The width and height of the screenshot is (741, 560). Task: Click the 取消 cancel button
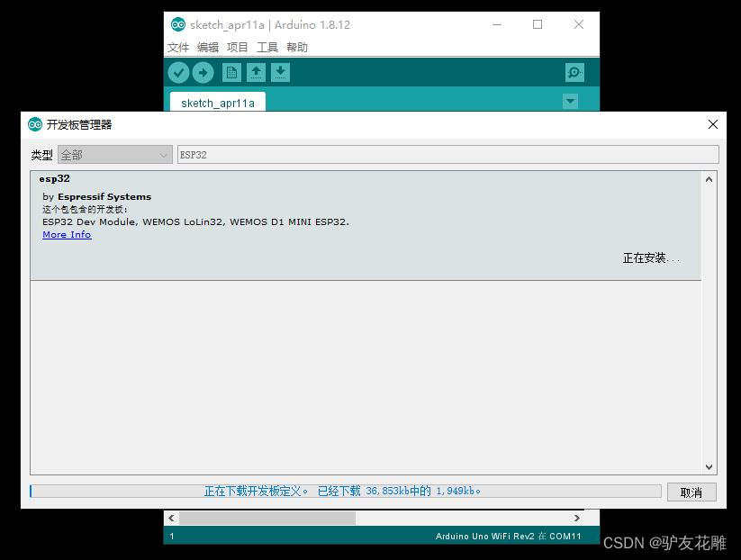[x=691, y=492]
